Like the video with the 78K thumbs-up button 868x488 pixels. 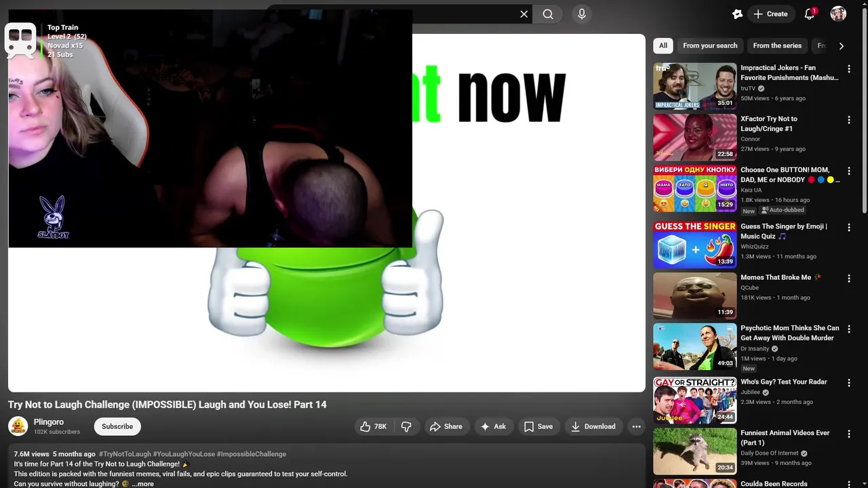pos(374,426)
